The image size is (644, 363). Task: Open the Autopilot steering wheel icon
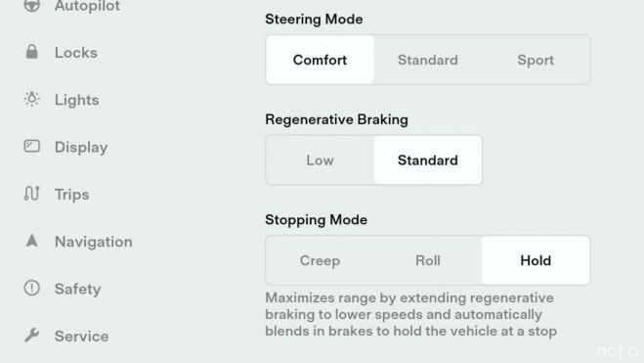(31, 5)
